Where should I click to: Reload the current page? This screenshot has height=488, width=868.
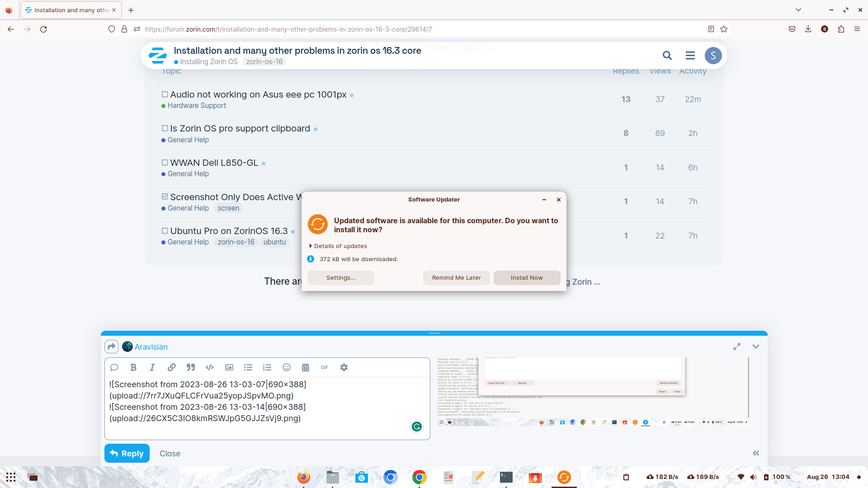[43, 29]
